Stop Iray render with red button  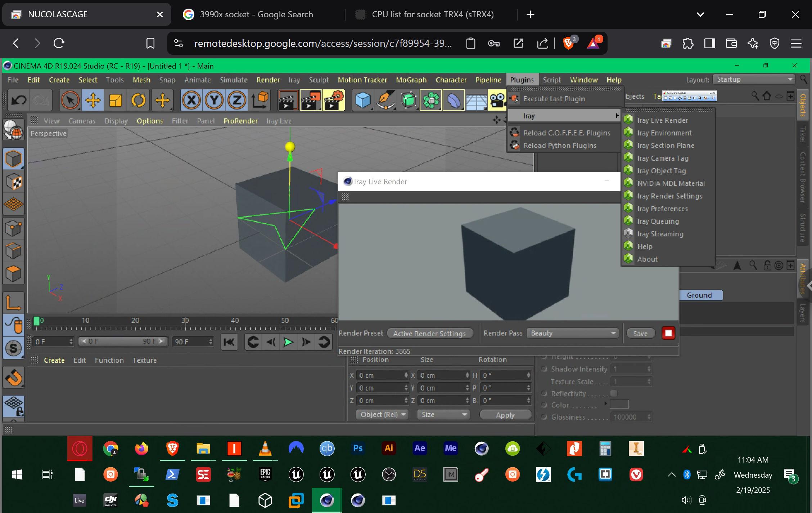[x=668, y=333]
